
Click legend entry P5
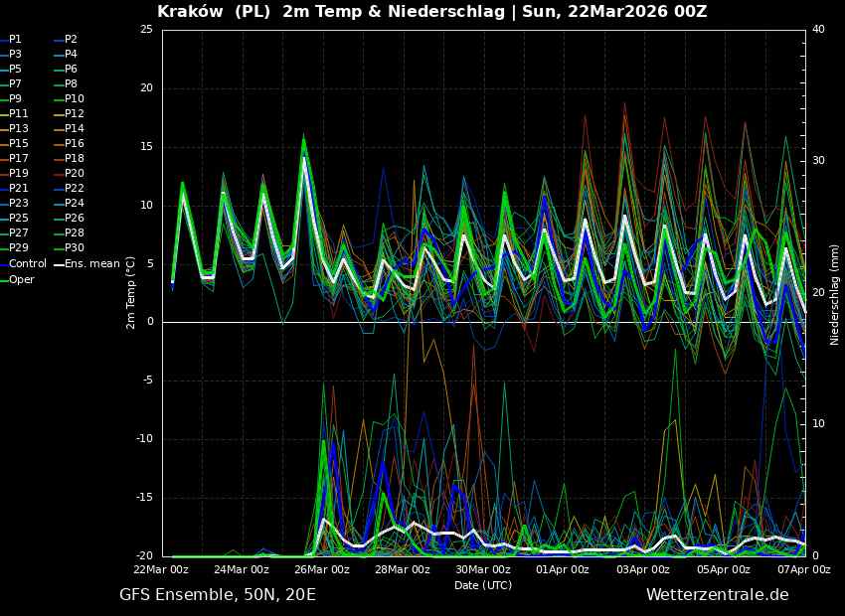(x=11, y=69)
